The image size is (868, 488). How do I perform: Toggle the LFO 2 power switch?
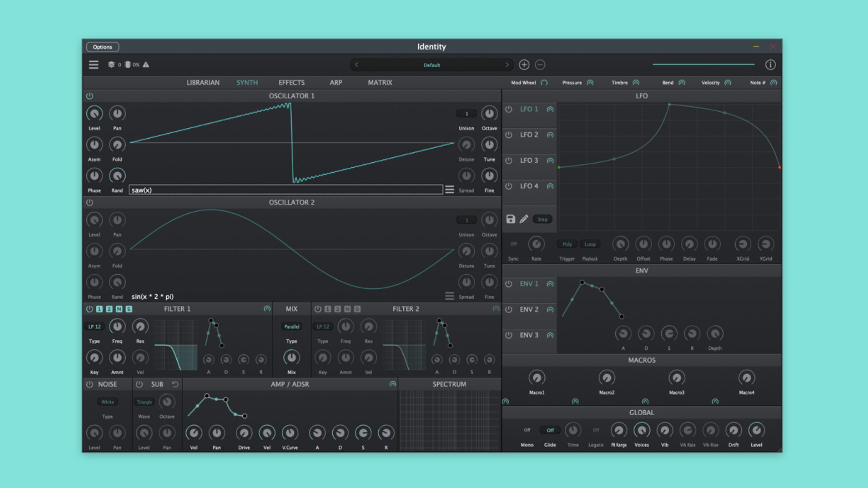pyautogui.click(x=509, y=135)
